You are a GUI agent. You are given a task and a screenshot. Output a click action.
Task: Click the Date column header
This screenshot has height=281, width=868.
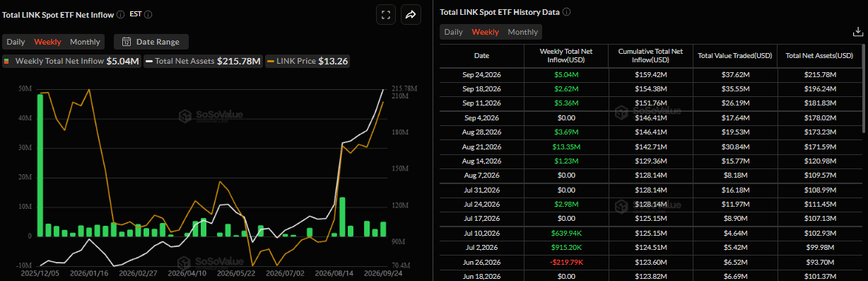point(481,55)
